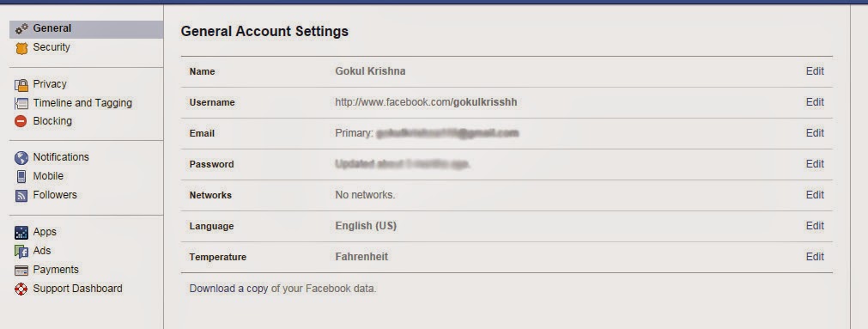Edit the Username setting
868x329 pixels.
coord(815,102)
